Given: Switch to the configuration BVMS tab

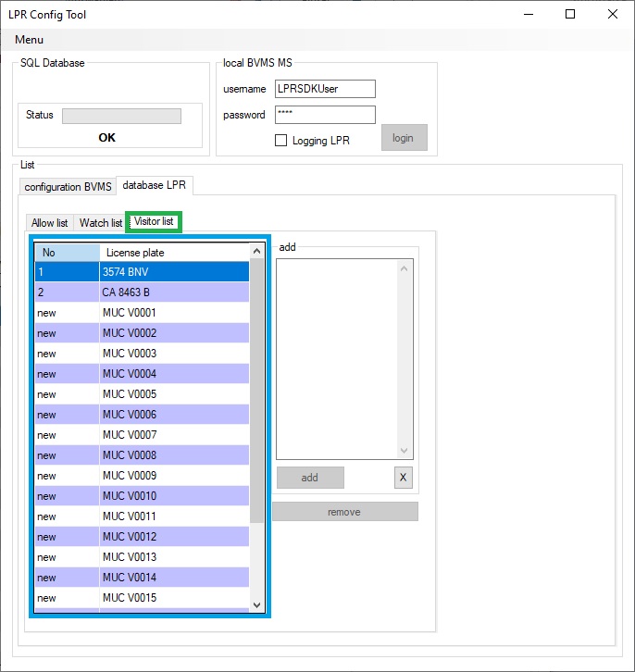Looking at the screenshot, I should click(68, 187).
